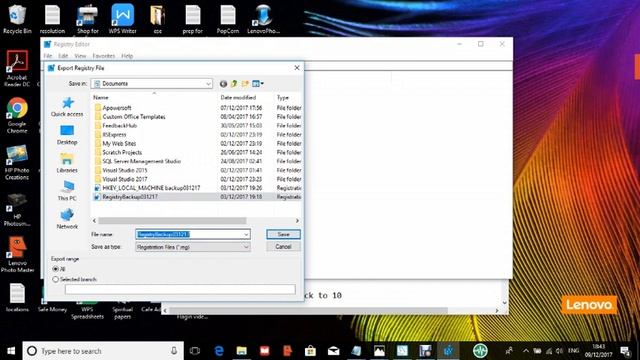Image resolution: width=640 pixels, height=360 pixels.
Task: Open the Shop for desktop shortcut
Action: (88, 19)
